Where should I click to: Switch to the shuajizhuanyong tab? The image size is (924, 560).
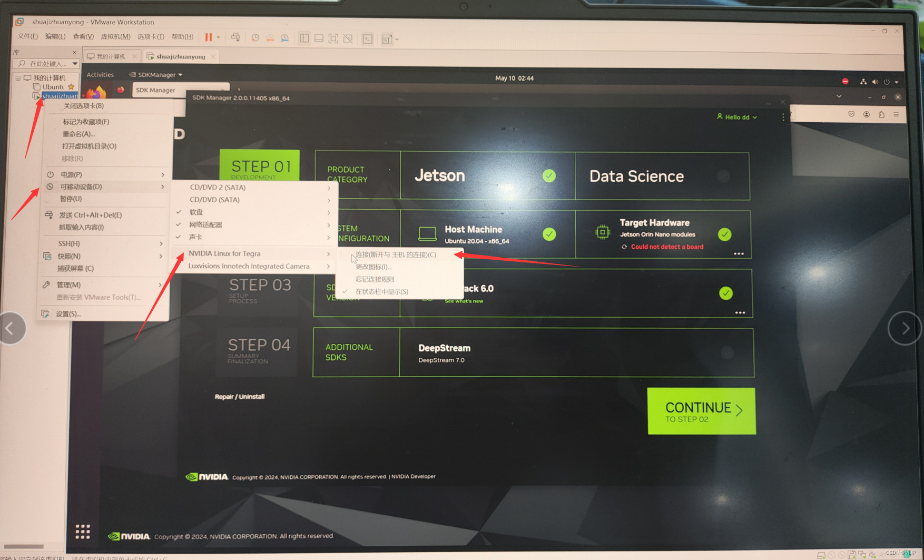pos(181,56)
